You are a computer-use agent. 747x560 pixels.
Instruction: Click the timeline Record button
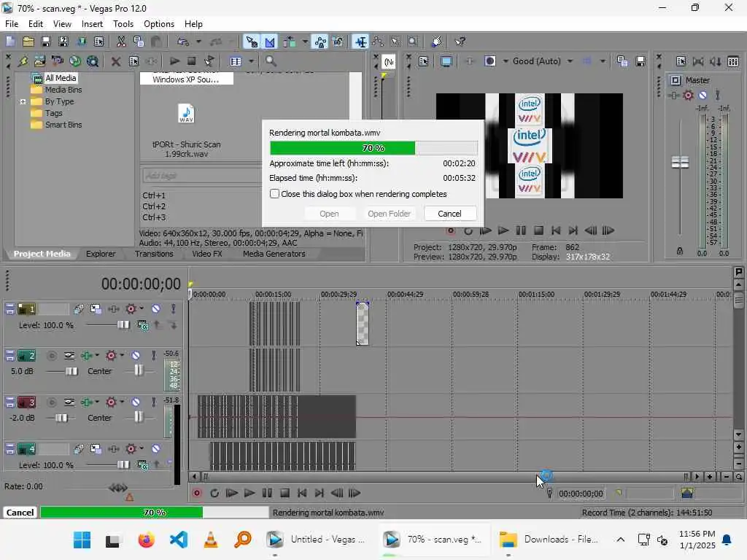[x=197, y=493]
